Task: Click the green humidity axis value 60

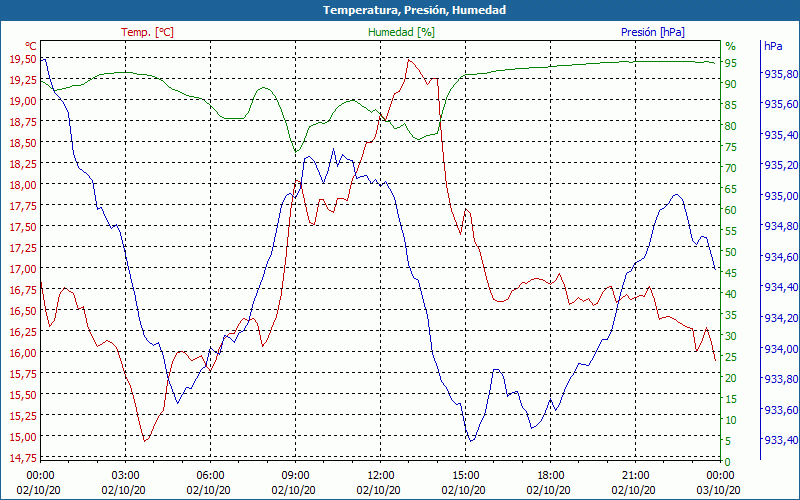Action: coord(731,210)
